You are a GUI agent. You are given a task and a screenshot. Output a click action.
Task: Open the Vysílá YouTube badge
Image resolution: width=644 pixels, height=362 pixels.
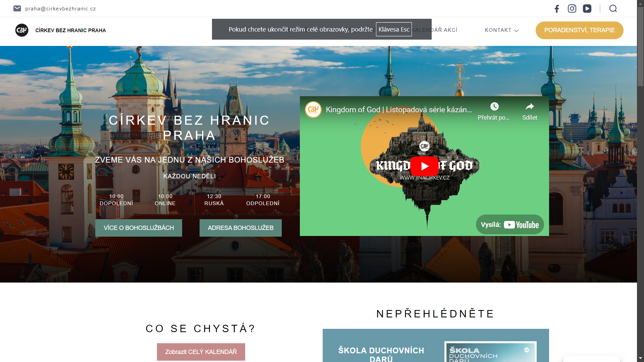point(509,225)
